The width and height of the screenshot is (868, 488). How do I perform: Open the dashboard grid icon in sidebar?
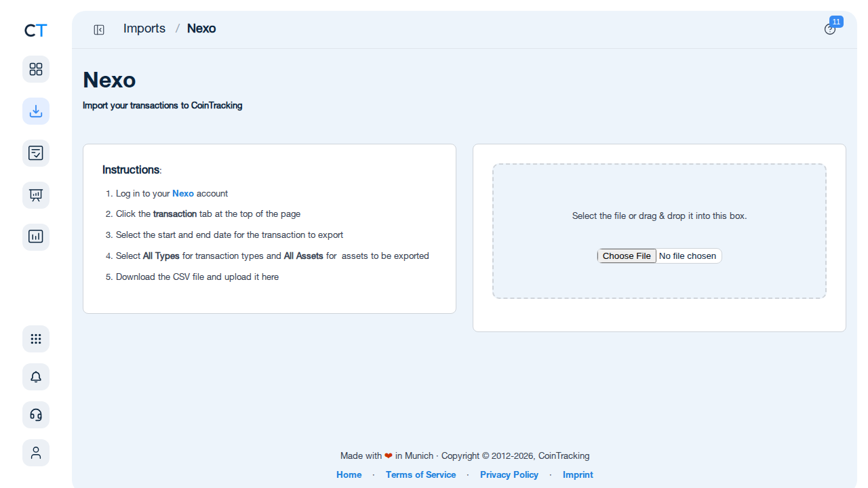coord(36,69)
